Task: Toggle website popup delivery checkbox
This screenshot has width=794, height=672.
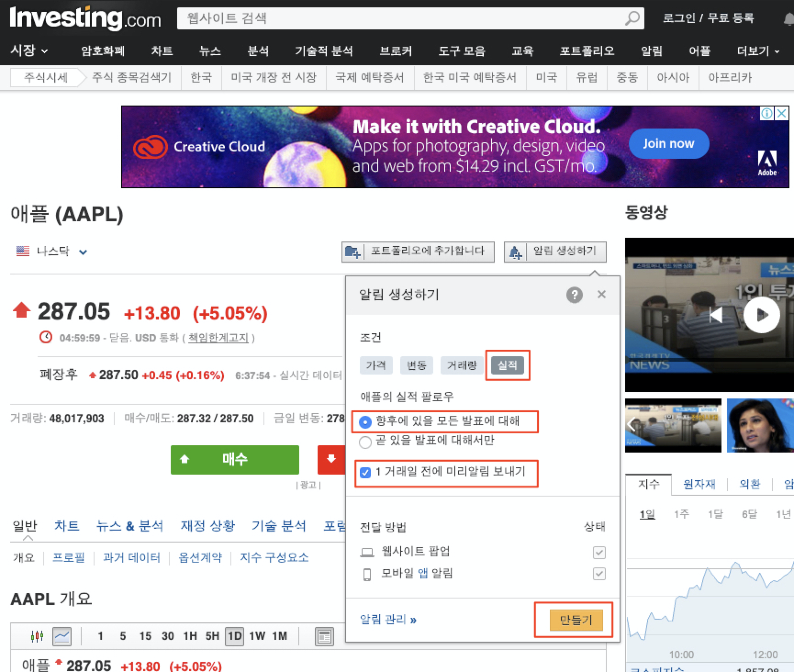Action: click(x=599, y=552)
